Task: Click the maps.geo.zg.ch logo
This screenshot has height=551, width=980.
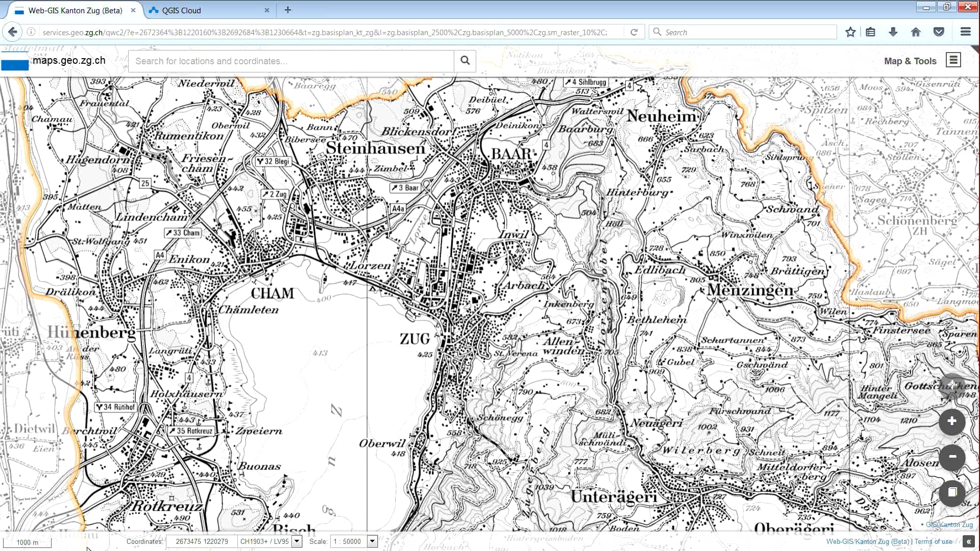Action: (54, 61)
